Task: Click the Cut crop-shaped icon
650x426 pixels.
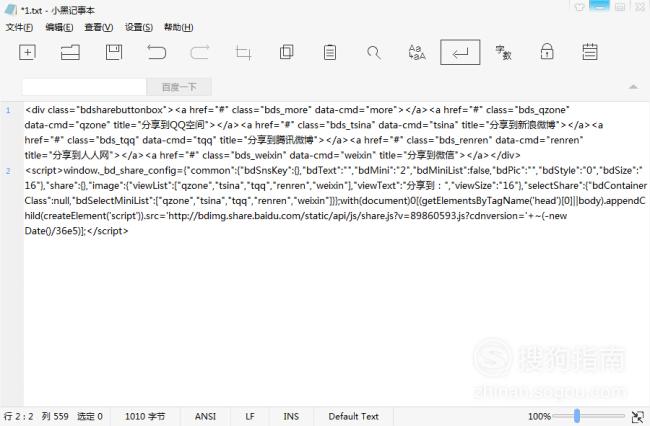Action: click(x=243, y=53)
